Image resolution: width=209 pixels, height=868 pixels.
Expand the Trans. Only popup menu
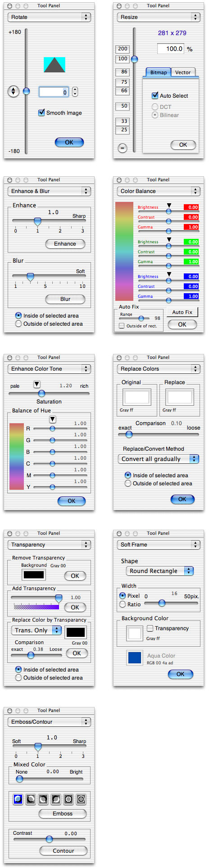coord(36,630)
